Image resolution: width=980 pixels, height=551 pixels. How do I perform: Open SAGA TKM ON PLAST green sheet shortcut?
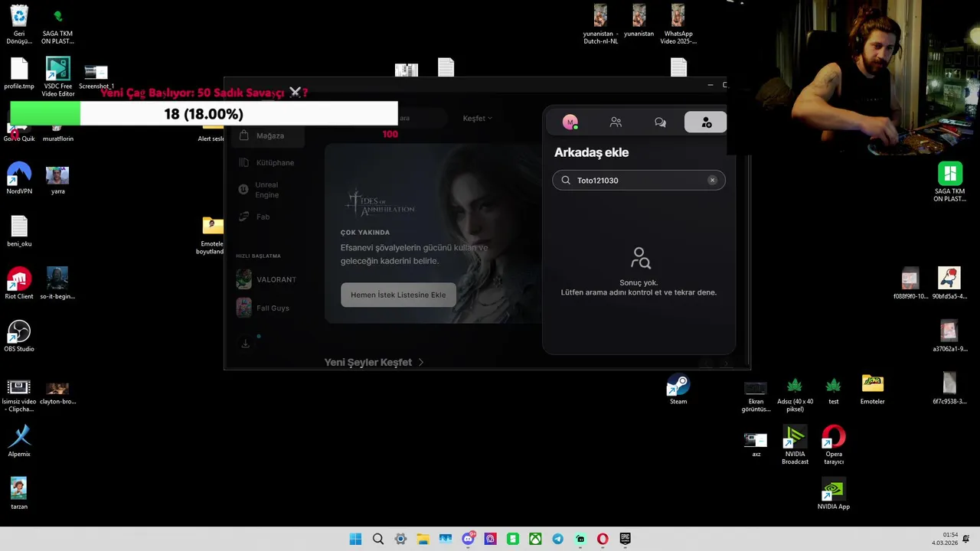(949, 181)
